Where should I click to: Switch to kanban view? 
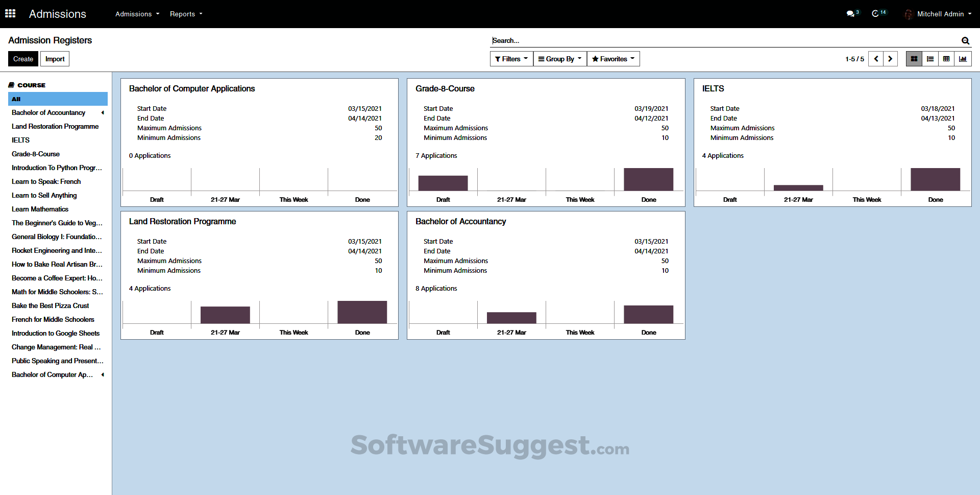pyautogui.click(x=914, y=59)
